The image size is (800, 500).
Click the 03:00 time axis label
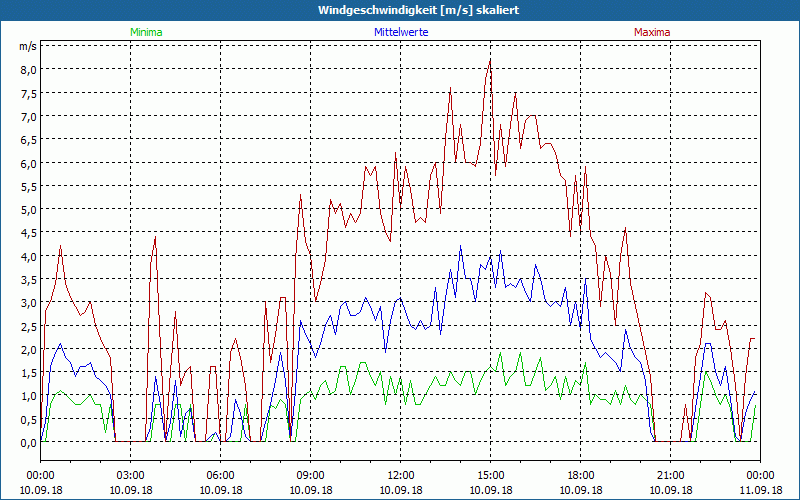click(x=131, y=476)
